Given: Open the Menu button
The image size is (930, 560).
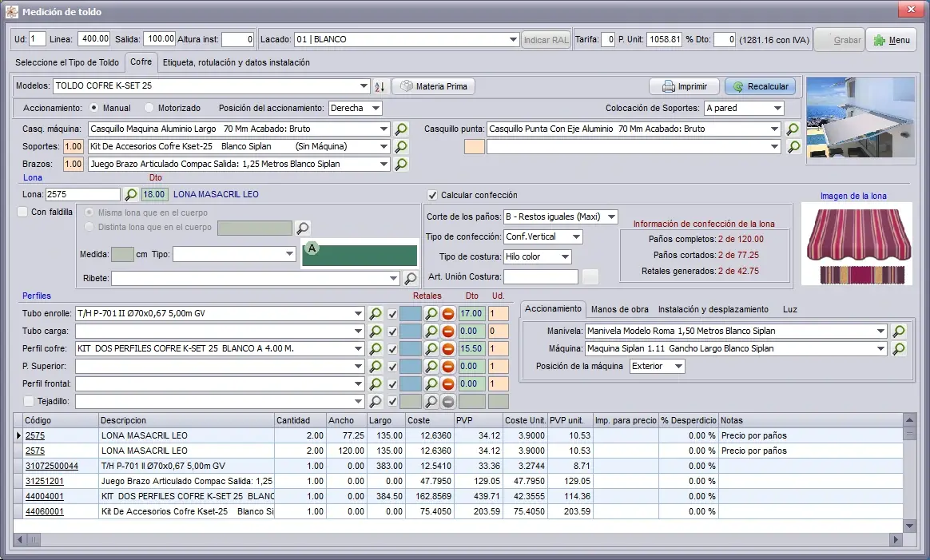Looking at the screenshot, I should pos(892,40).
